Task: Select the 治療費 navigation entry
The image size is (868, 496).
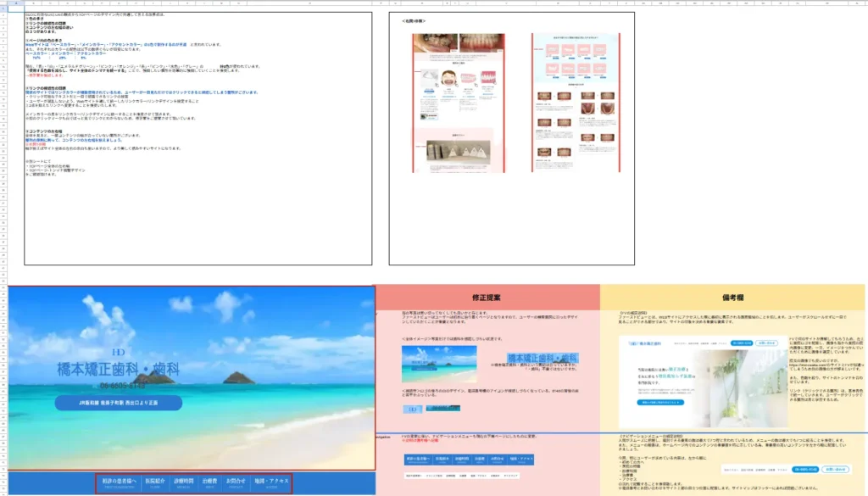Action: click(x=209, y=479)
